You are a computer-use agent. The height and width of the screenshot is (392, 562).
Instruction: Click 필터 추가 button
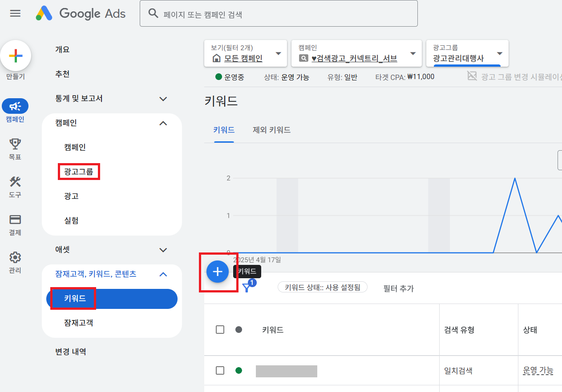point(399,288)
